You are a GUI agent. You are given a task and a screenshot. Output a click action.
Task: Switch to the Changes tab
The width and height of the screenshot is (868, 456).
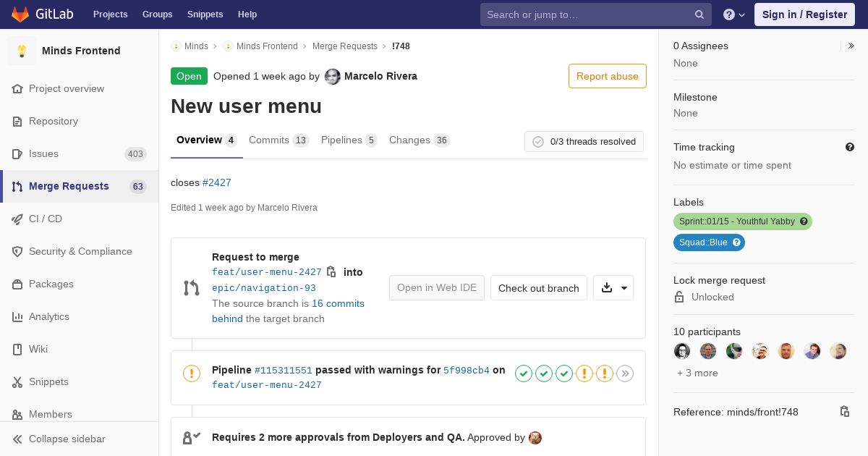point(420,140)
